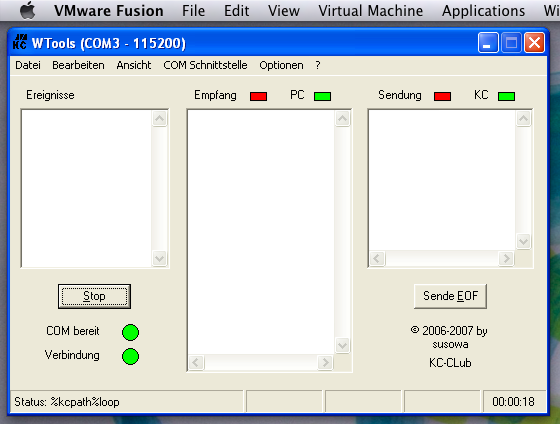Click the green PC indicator
This screenshot has height=424, width=560.
322,96
